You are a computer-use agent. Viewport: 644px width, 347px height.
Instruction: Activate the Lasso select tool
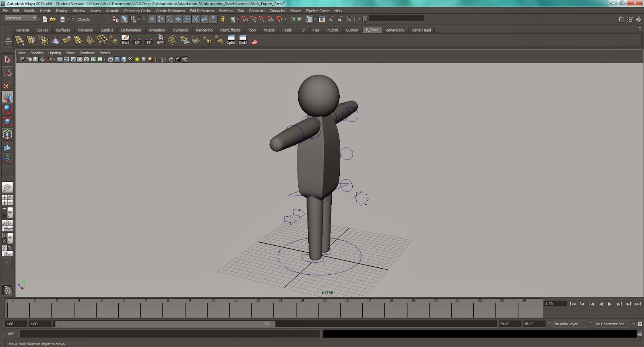pos(7,72)
